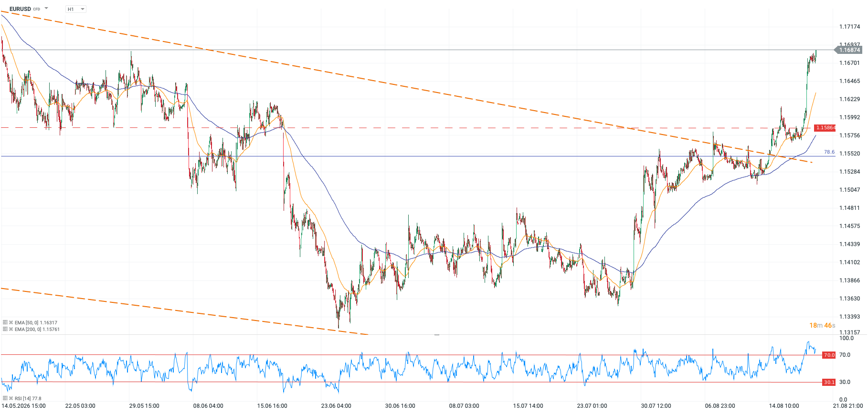Click the 1.14102 price axis label
This screenshot has height=414, width=868.
[x=850, y=262]
